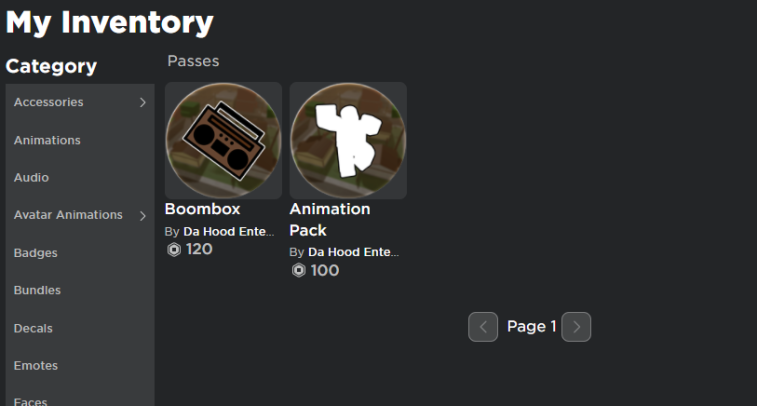757x406 pixels.
Task: Click the Robux icon beside 120
Action: (174, 250)
